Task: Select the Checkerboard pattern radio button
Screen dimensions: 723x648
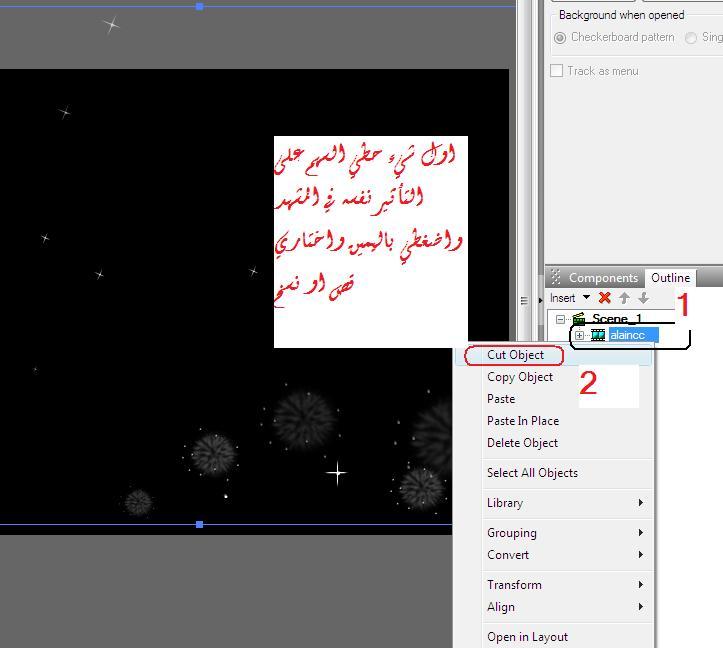Action: [560, 38]
